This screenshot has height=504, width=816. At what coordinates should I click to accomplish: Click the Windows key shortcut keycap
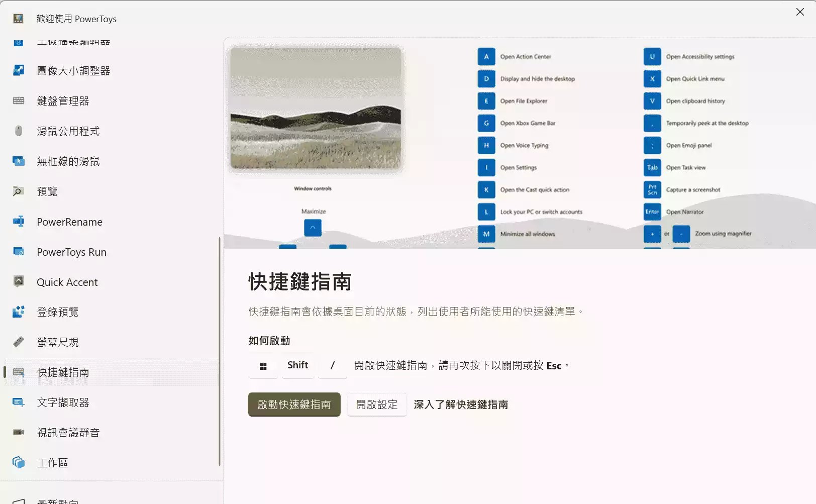(x=263, y=366)
